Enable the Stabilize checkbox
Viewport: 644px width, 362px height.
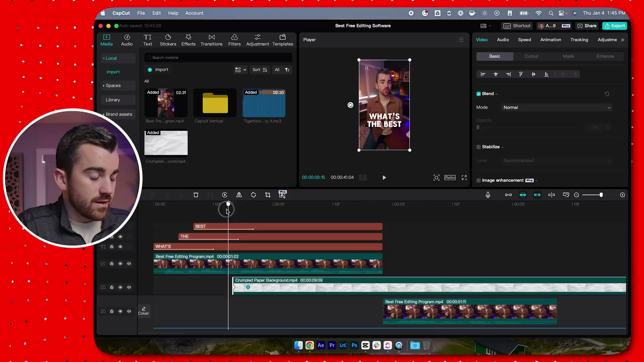click(x=479, y=147)
